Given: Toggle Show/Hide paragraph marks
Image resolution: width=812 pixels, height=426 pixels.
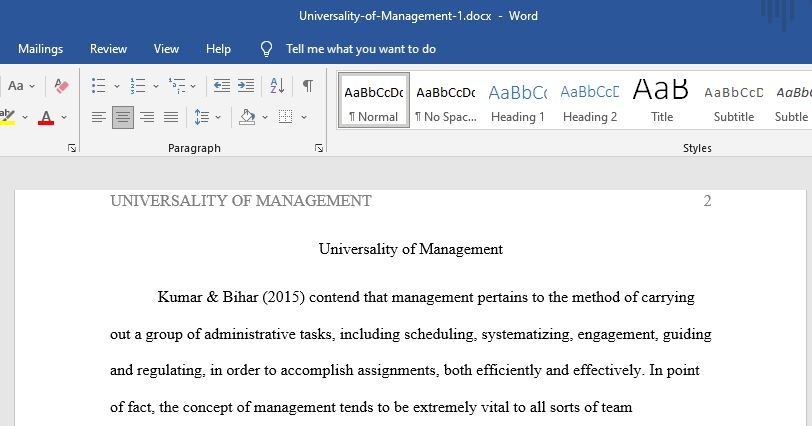Looking at the screenshot, I should pyautogui.click(x=308, y=85).
